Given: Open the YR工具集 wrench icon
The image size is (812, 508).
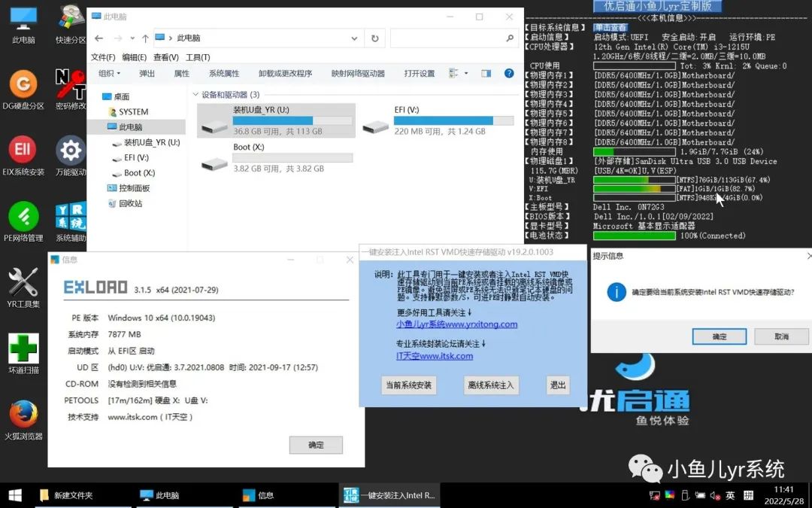Looking at the screenshot, I should point(23,287).
